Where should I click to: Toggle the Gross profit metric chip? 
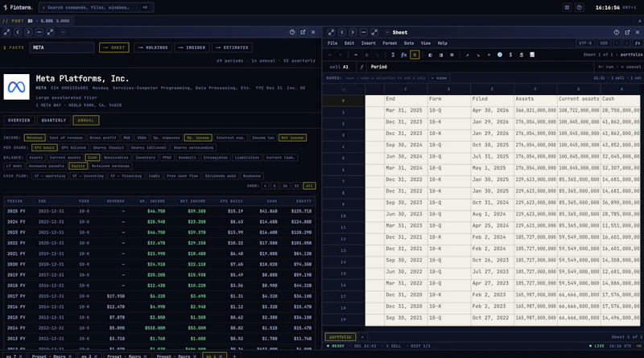point(103,138)
